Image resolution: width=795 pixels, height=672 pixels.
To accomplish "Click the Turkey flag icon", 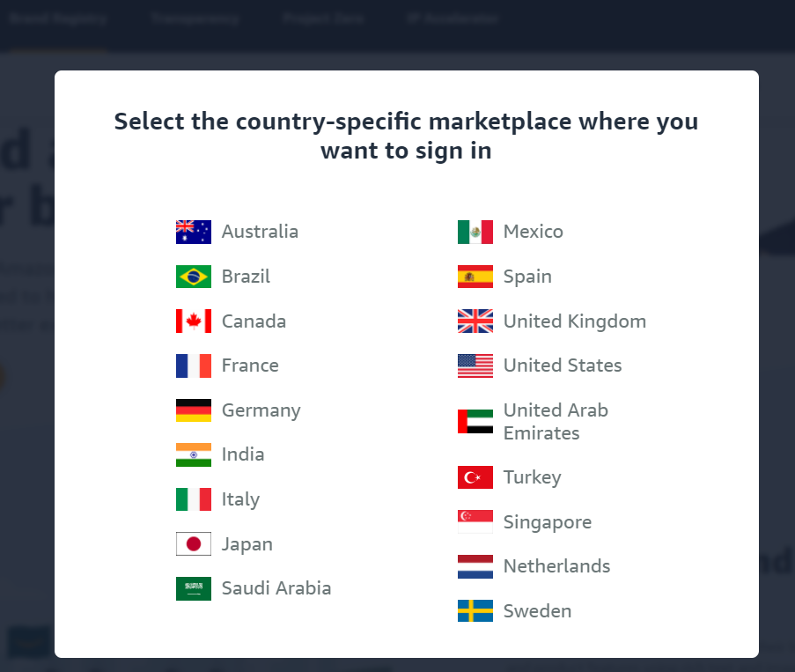I will 475,477.
